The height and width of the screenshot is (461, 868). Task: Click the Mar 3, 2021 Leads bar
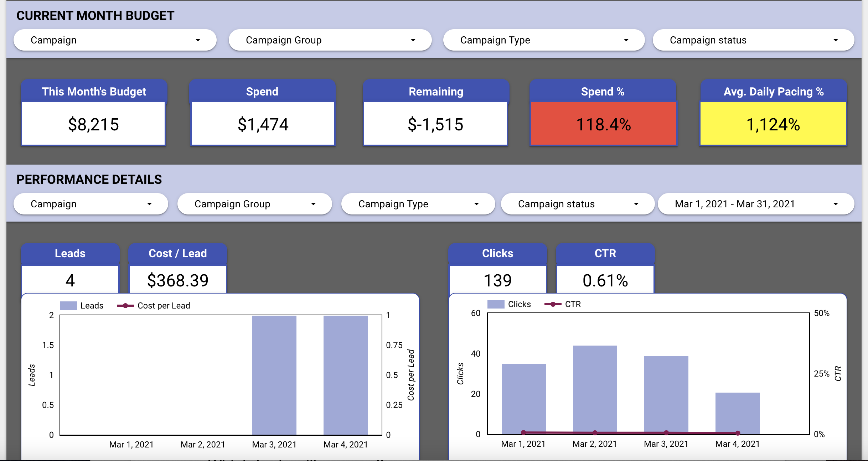coord(274,375)
